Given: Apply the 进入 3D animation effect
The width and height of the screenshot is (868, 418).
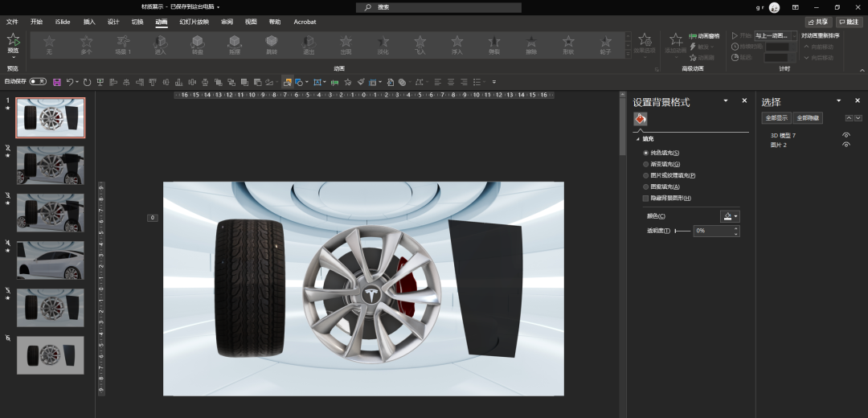Looking at the screenshot, I should (160, 43).
